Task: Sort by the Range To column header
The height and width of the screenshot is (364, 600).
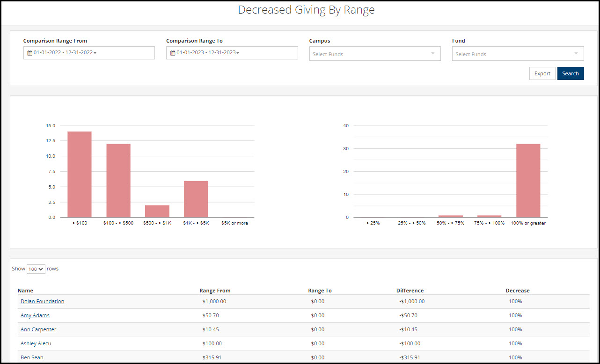Action: click(x=320, y=291)
